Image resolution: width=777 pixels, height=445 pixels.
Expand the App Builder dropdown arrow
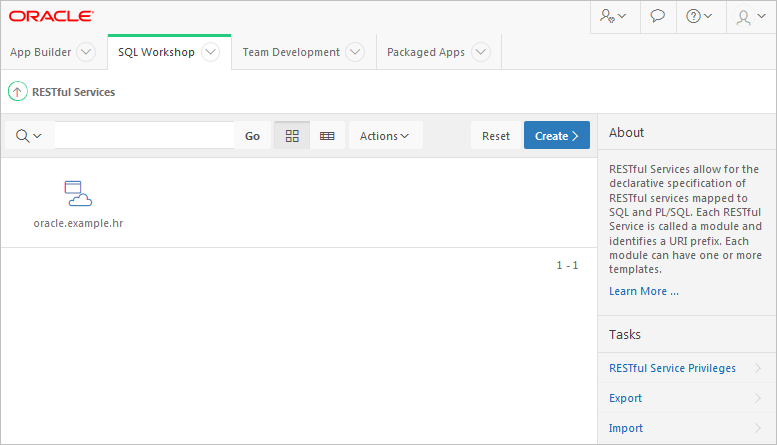[x=86, y=52]
